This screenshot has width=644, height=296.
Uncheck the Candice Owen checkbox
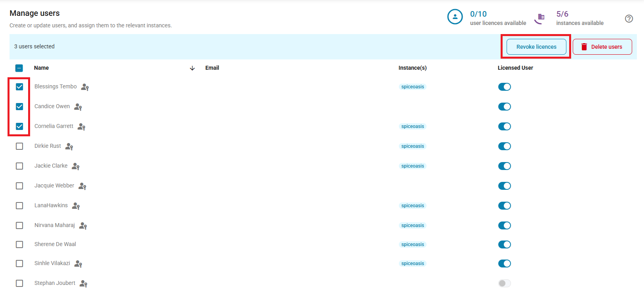pos(19,107)
